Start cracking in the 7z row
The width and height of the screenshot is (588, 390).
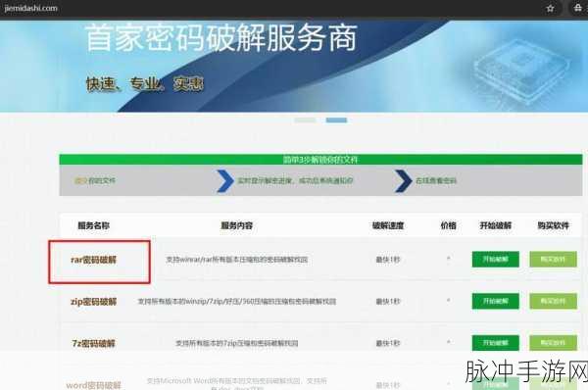(x=495, y=343)
